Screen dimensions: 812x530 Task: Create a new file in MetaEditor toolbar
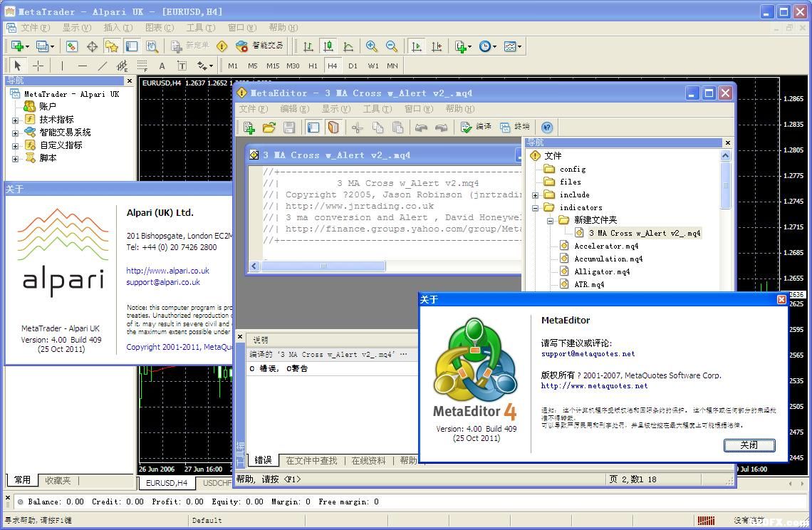click(249, 128)
